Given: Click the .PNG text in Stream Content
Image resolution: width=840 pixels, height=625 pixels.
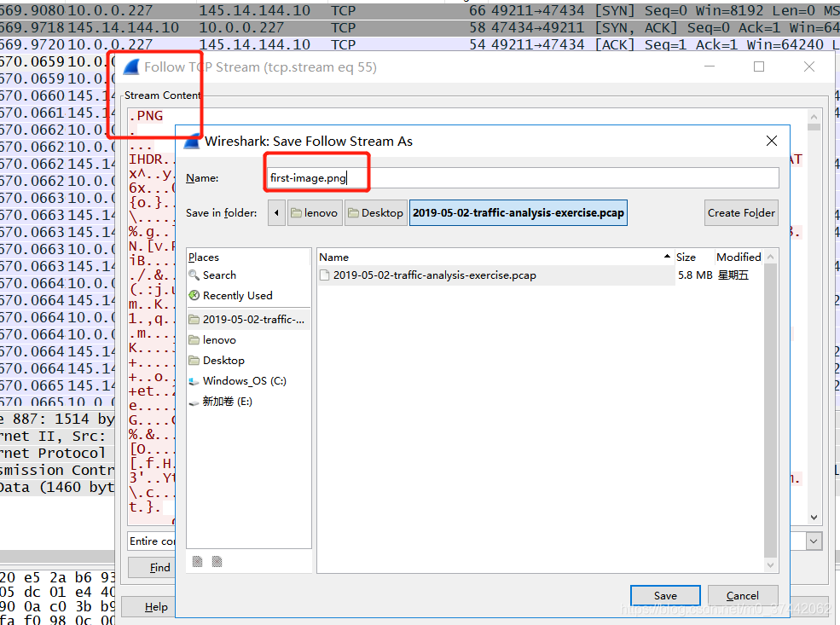Looking at the screenshot, I should pyautogui.click(x=146, y=116).
